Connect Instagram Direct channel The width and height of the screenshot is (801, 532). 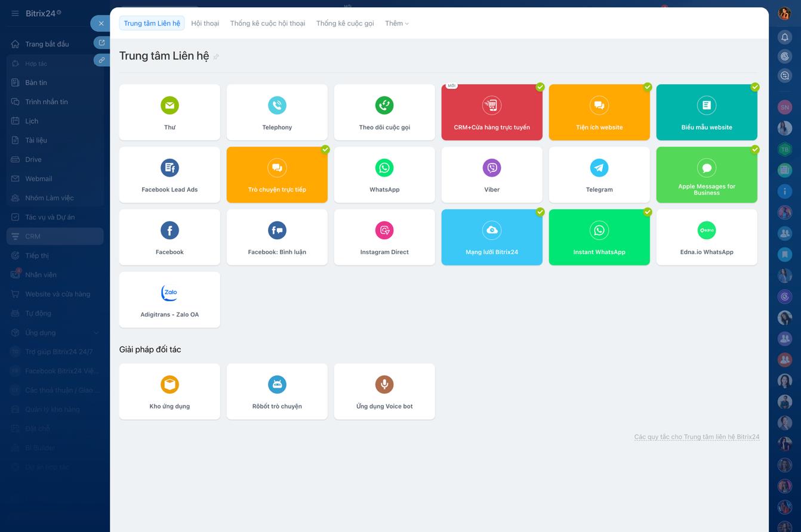coord(384,237)
